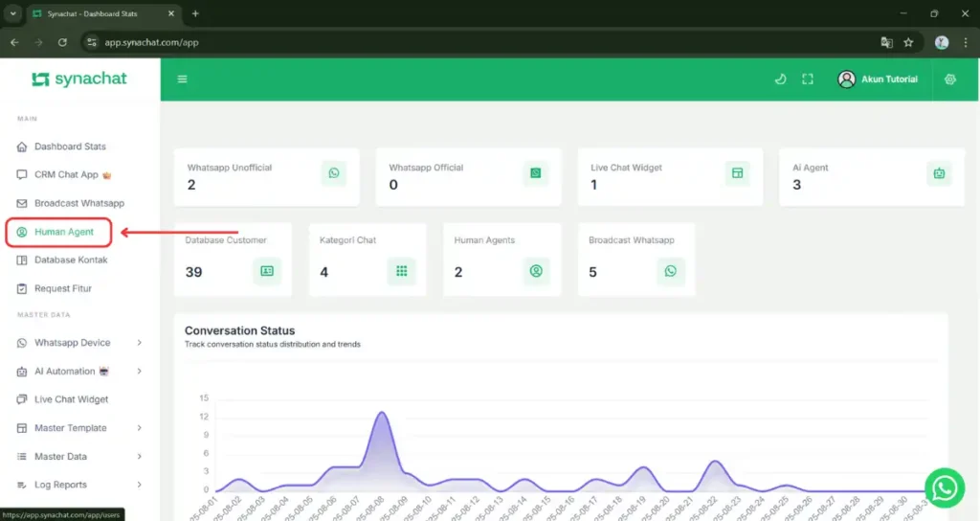Viewport: 980px width, 521px height.
Task: Open Chrome profile avatar
Action: [x=942, y=42]
